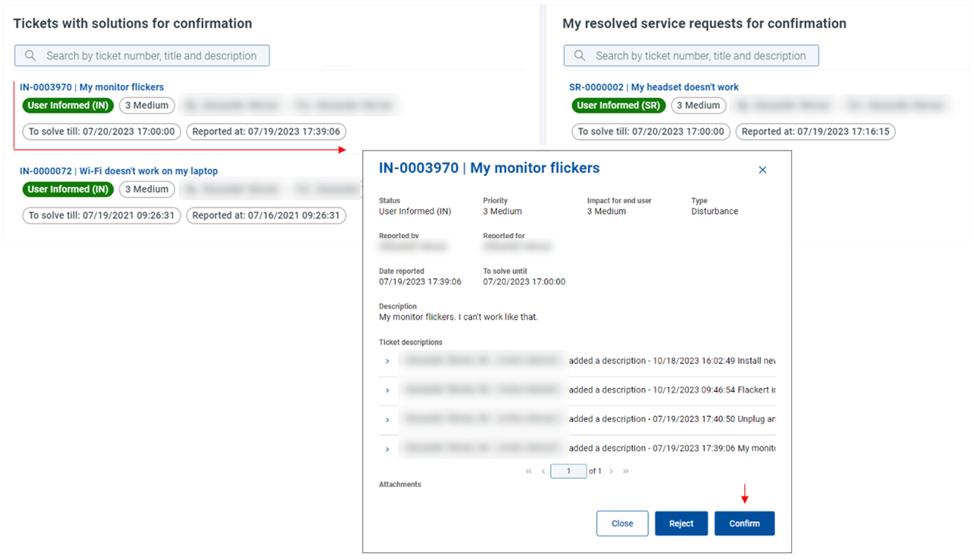Image resolution: width=974 pixels, height=560 pixels.
Task: Click the next page arrow icon
Action: point(612,471)
